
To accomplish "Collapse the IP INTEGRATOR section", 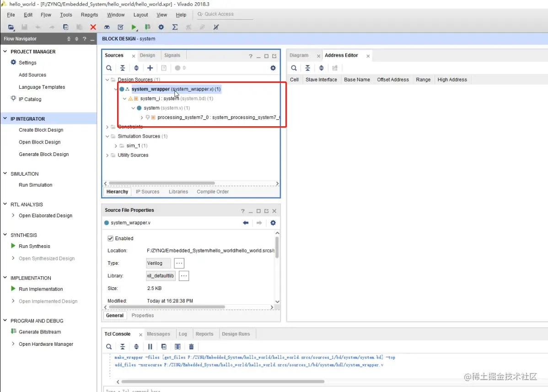I will (5, 118).
